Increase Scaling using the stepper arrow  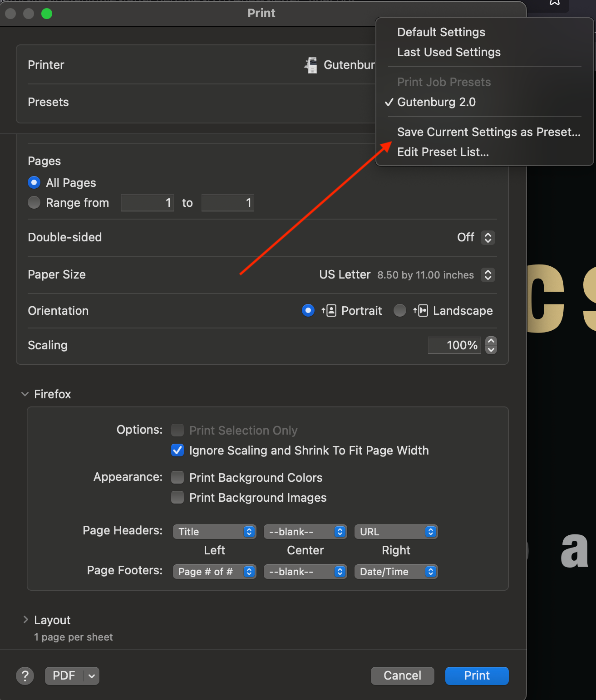pyautogui.click(x=491, y=341)
